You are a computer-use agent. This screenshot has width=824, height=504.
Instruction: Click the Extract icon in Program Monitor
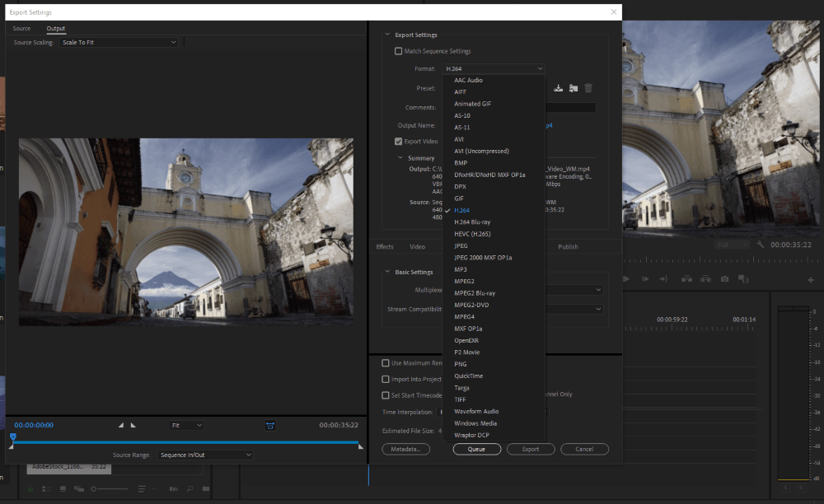(706, 279)
